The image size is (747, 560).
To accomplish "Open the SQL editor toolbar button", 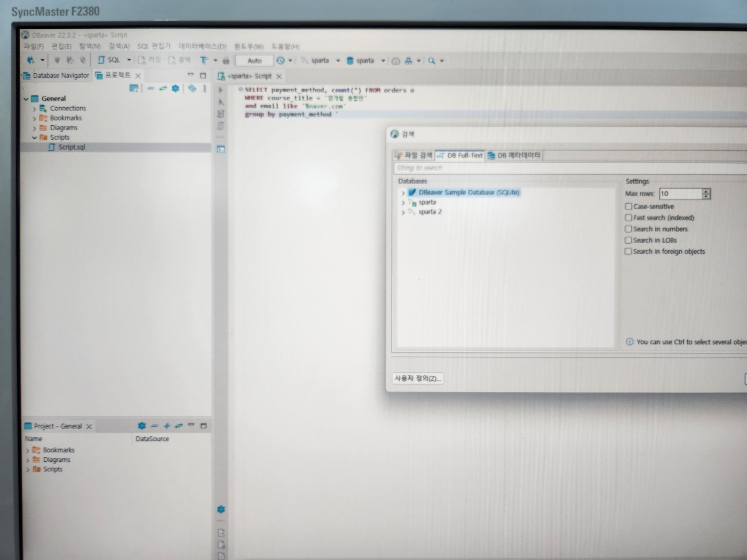I will (x=109, y=60).
